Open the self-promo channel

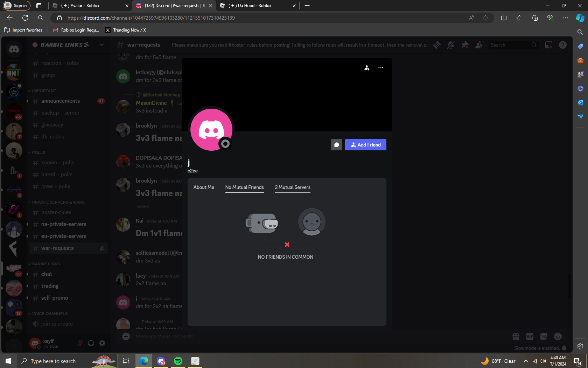[x=68, y=298]
